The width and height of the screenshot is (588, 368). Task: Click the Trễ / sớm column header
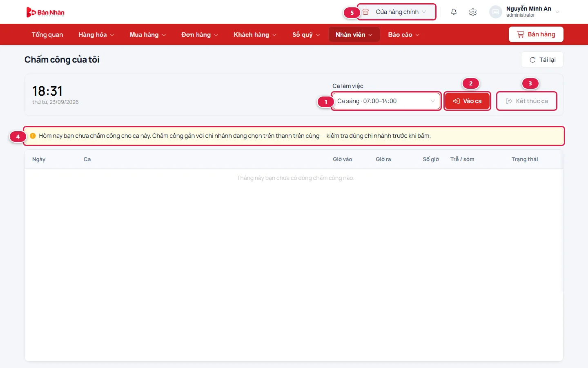point(462,159)
